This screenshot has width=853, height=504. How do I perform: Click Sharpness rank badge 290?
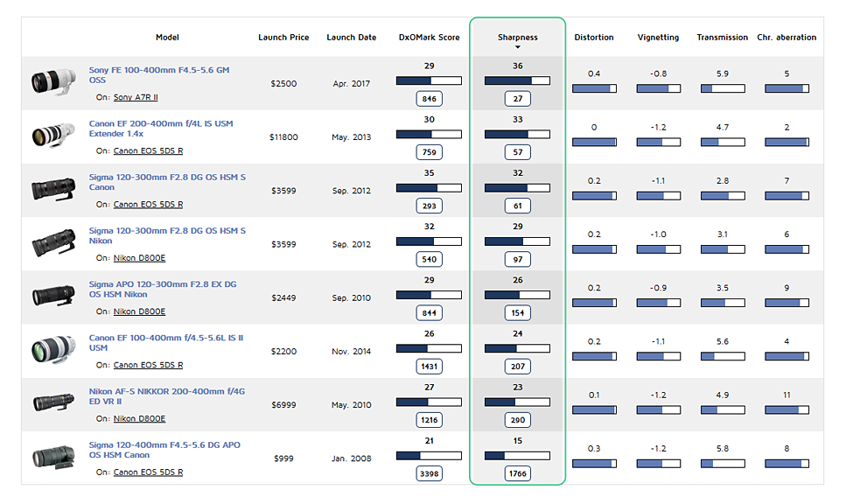coord(517,420)
